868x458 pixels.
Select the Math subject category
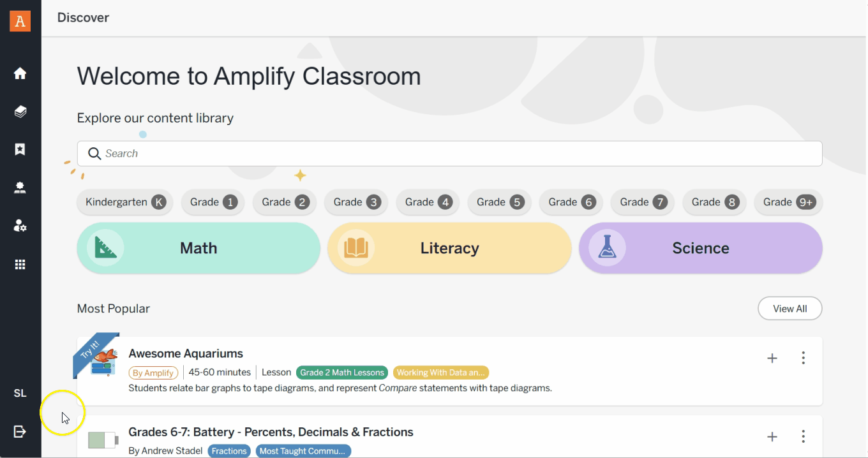point(198,248)
